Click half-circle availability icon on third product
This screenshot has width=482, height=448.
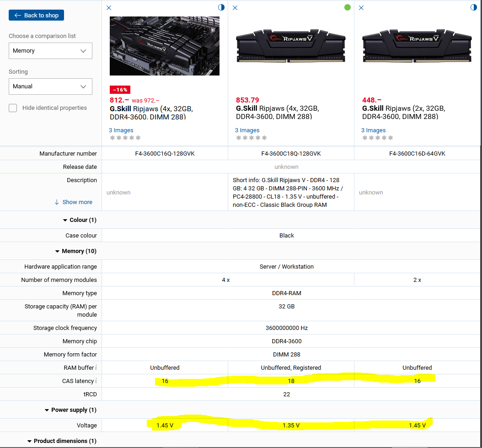pos(474,7)
